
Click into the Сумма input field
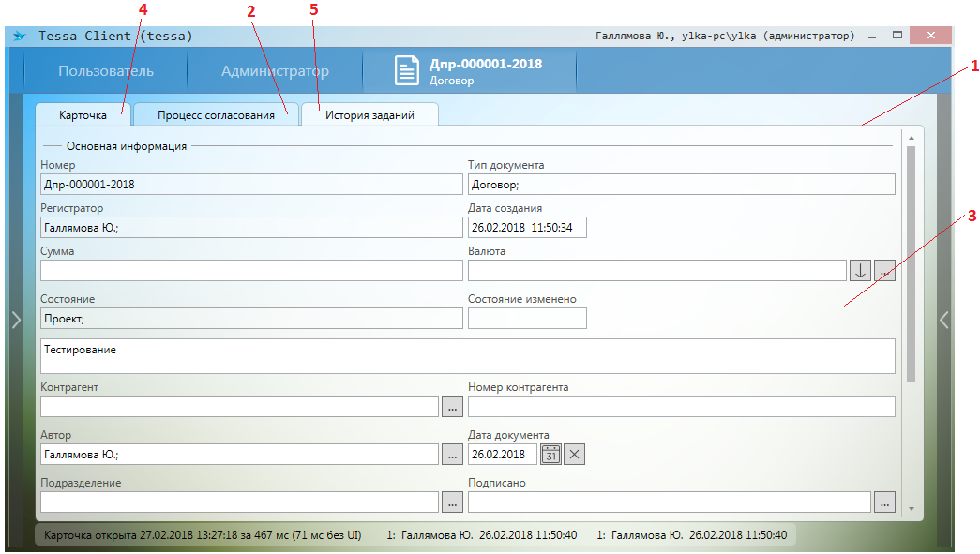click(251, 271)
